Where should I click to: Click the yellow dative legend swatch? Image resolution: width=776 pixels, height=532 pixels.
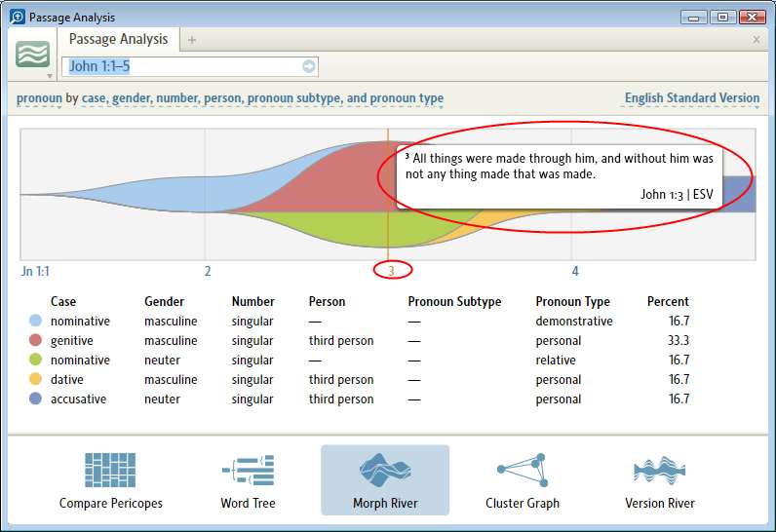[x=36, y=379]
